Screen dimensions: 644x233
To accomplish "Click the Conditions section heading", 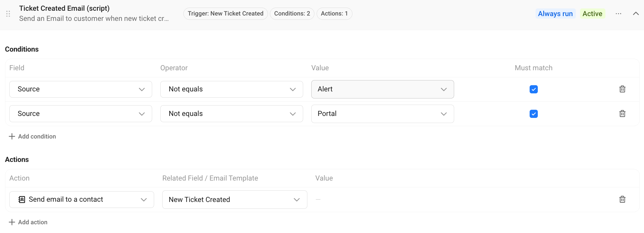I will [22, 49].
